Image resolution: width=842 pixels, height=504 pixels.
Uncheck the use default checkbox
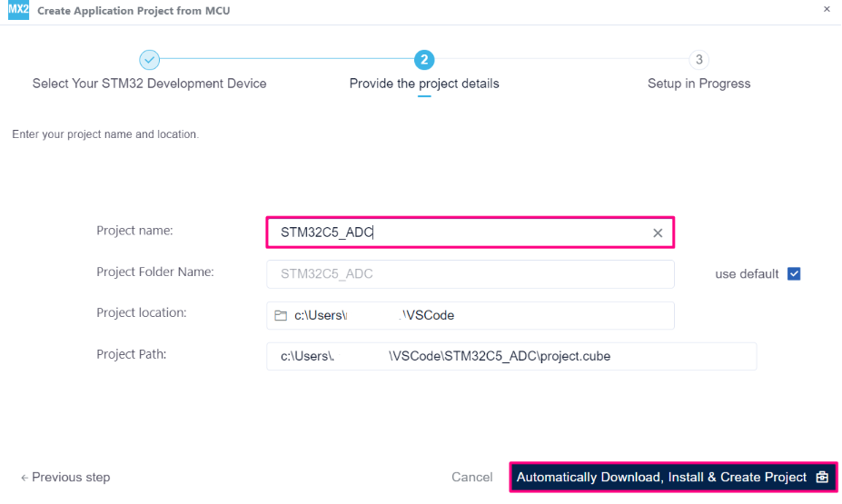click(794, 273)
